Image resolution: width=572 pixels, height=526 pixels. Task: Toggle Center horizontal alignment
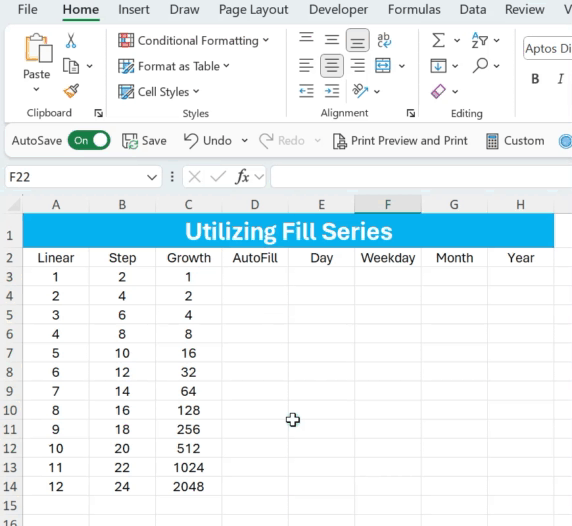332,66
